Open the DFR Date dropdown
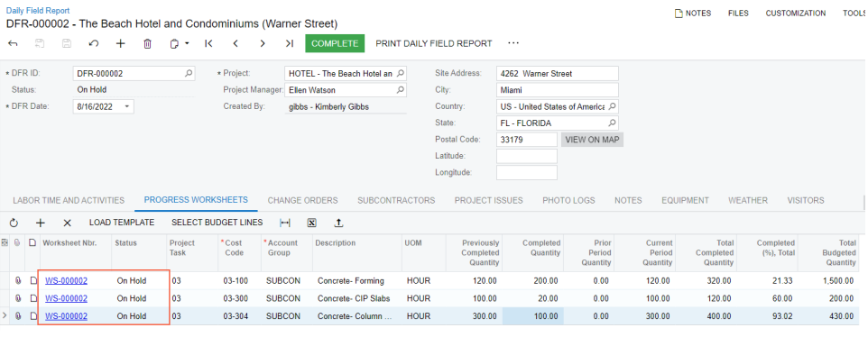 pos(127,106)
